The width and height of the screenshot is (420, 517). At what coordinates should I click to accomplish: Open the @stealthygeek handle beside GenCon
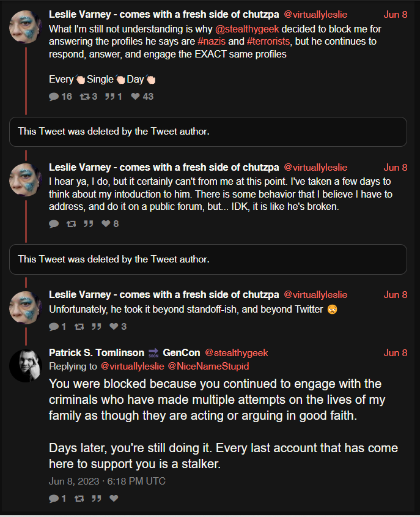[237, 353]
